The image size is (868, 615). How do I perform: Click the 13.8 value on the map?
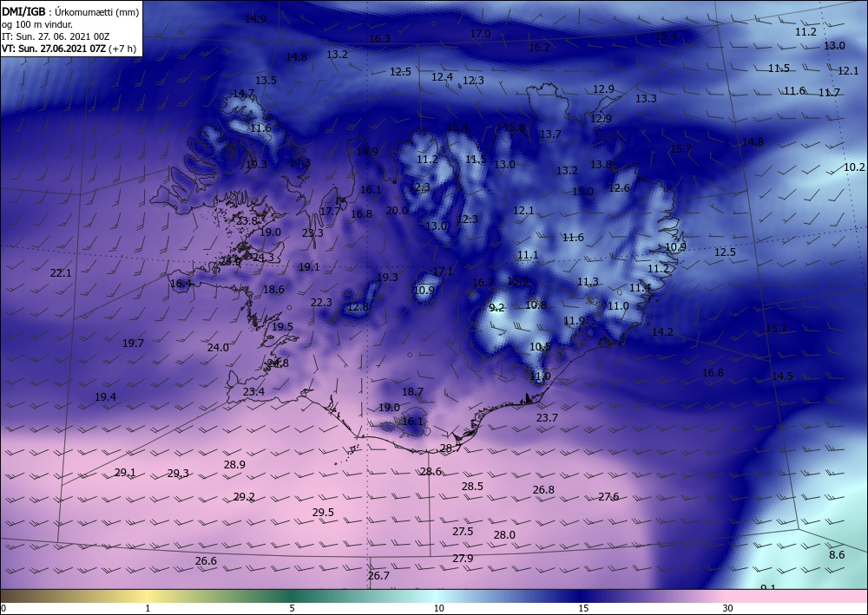pyautogui.click(x=601, y=164)
